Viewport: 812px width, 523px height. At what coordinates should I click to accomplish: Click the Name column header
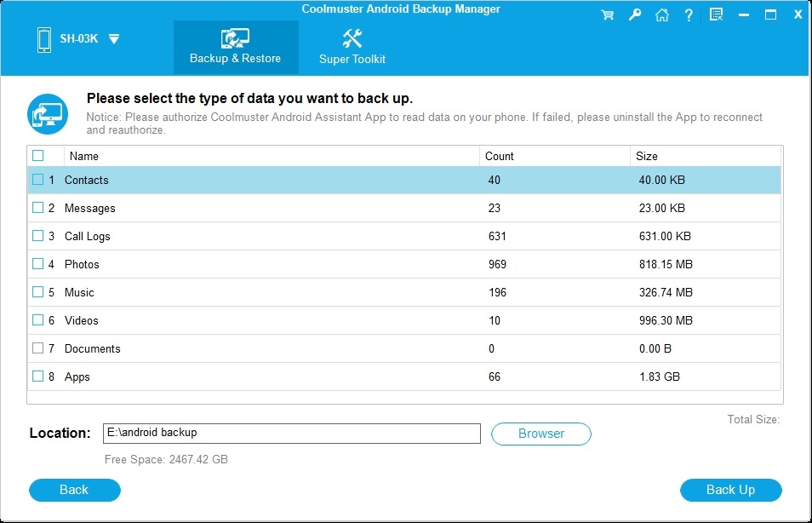click(272, 156)
